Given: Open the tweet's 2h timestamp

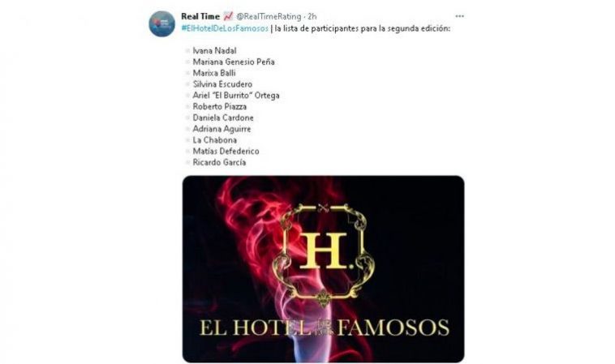Looking at the screenshot, I should (312, 16).
